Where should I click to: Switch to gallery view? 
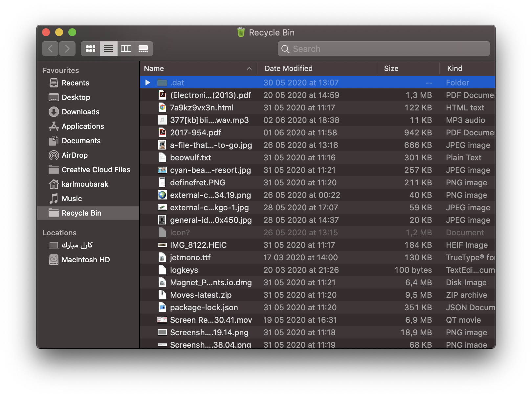pos(144,49)
